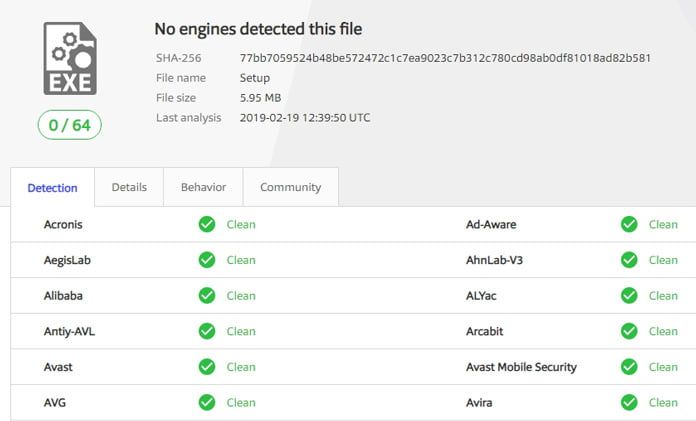Viewport: 696px width, 421px height.
Task: Click the Clean result for Acronis
Action: 241,224
